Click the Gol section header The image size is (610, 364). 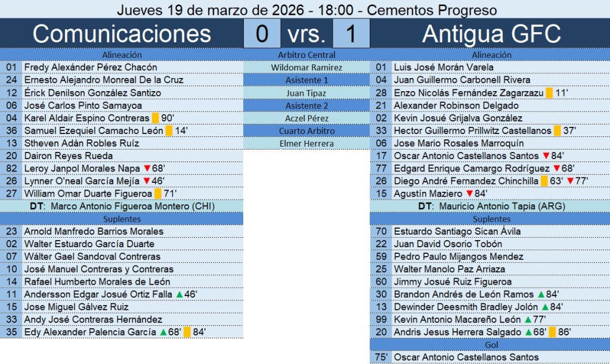(x=491, y=345)
